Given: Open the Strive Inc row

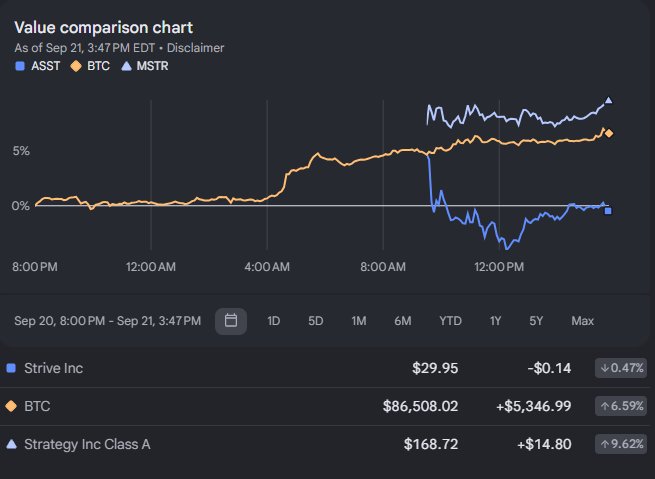Looking at the screenshot, I should [x=325, y=368].
